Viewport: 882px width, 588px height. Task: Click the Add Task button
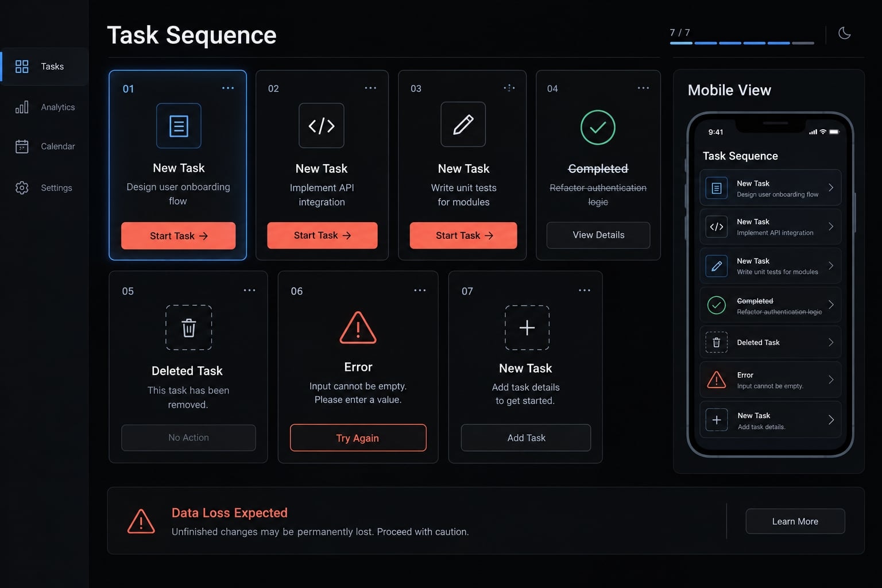[526, 438]
